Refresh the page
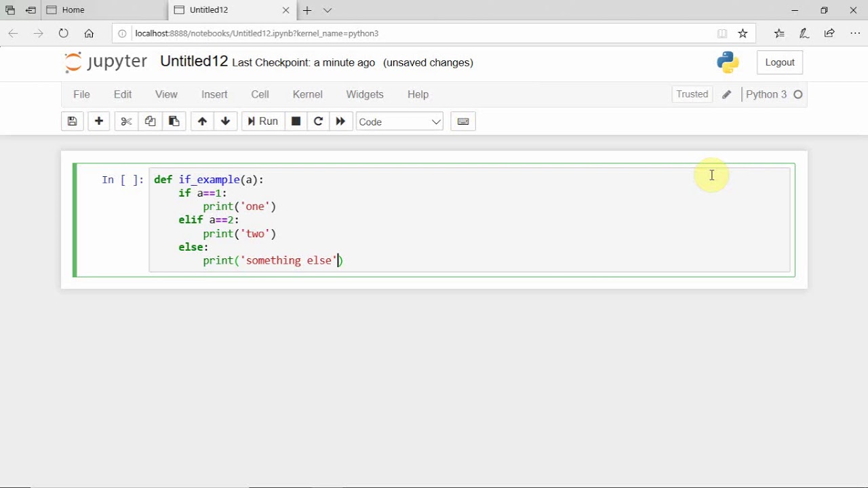 [x=63, y=33]
